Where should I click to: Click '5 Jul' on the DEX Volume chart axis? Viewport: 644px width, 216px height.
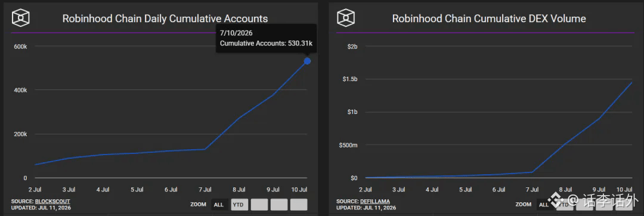pos(465,189)
